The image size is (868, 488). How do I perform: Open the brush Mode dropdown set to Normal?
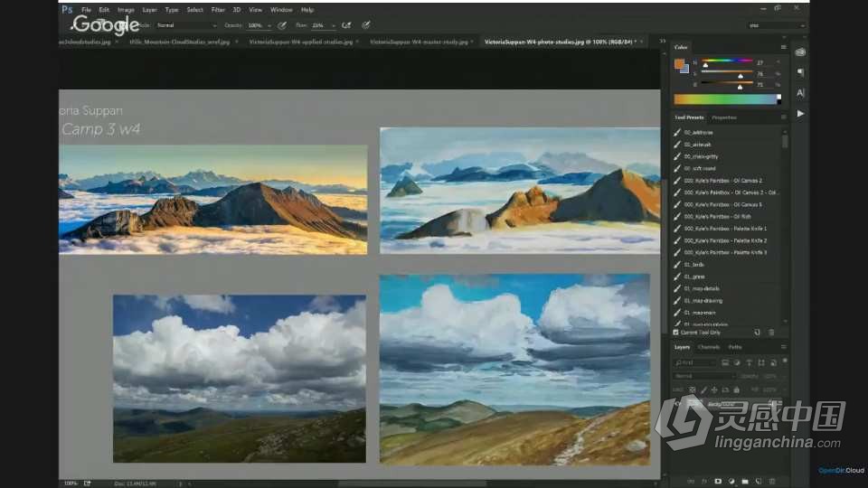(x=186, y=25)
